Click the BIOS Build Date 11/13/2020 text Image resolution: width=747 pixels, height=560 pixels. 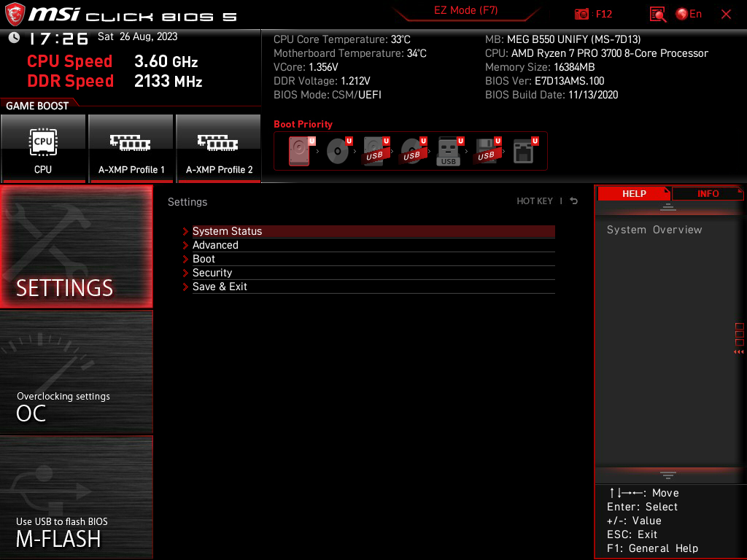tap(551, 95)
